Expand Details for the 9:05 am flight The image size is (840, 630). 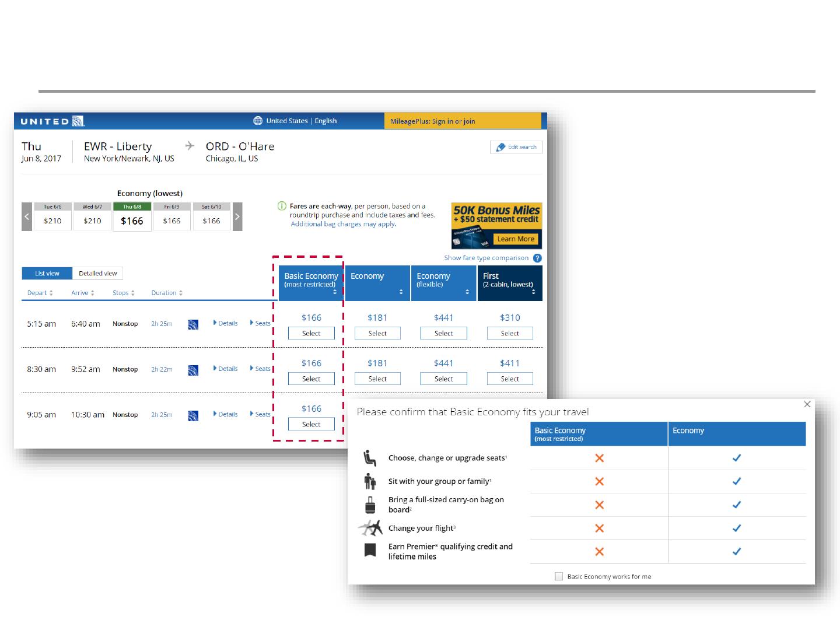(x=225, y=414)
